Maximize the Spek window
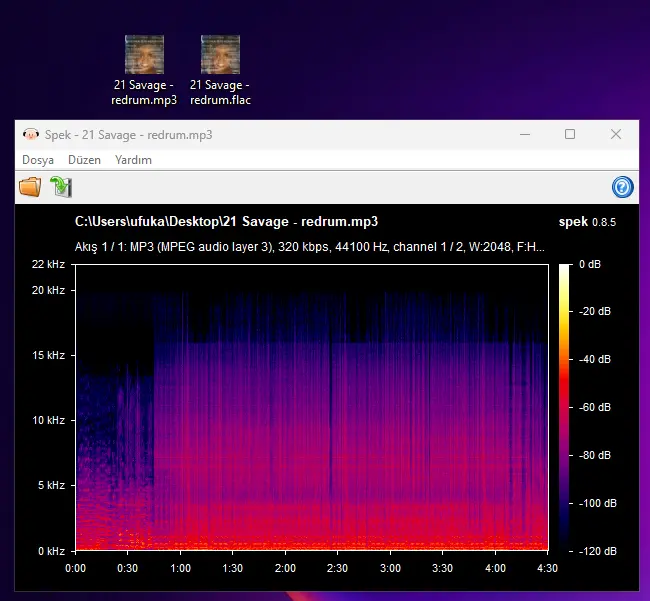Screen dimensions: 650x601 570,134
